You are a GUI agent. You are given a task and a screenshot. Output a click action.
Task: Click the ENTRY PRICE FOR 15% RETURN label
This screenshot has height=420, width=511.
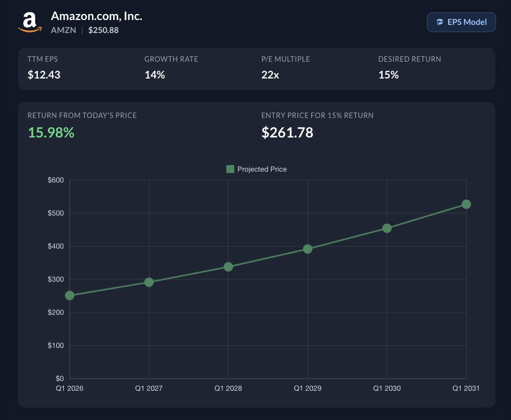click(x=317, y=115)
